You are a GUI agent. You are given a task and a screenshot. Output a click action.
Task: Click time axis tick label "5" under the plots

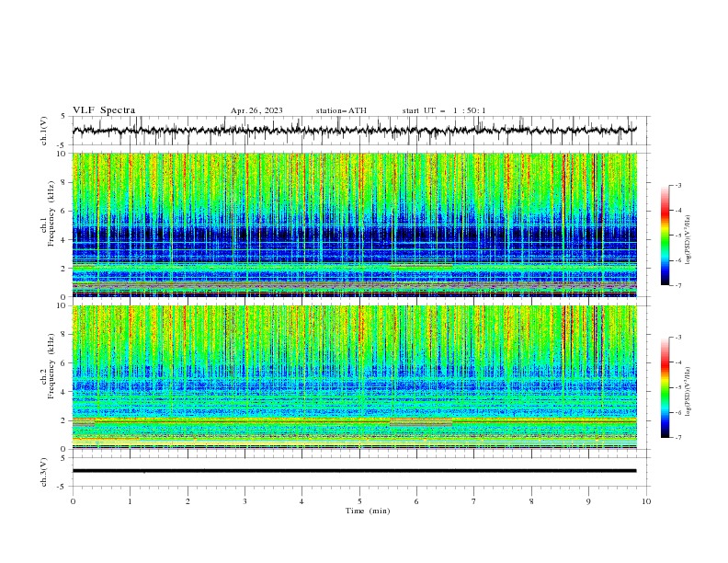point(359,501)
